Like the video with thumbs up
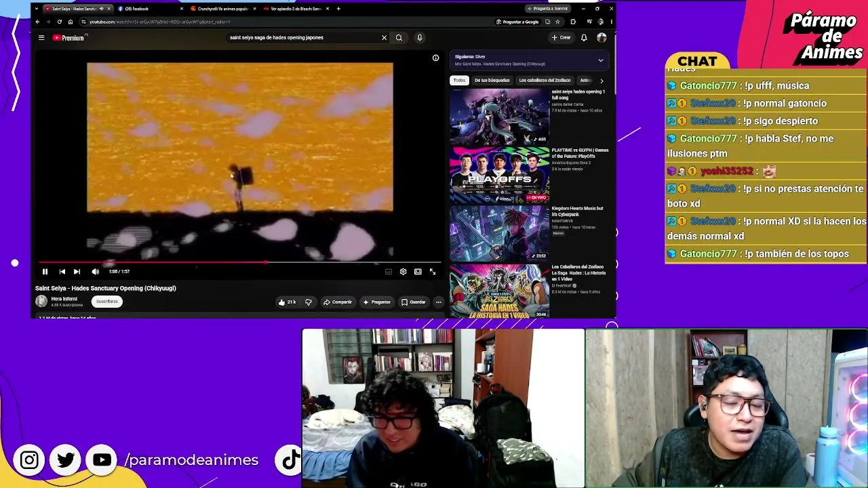This screenshot has width=868, height=488. 287,302
